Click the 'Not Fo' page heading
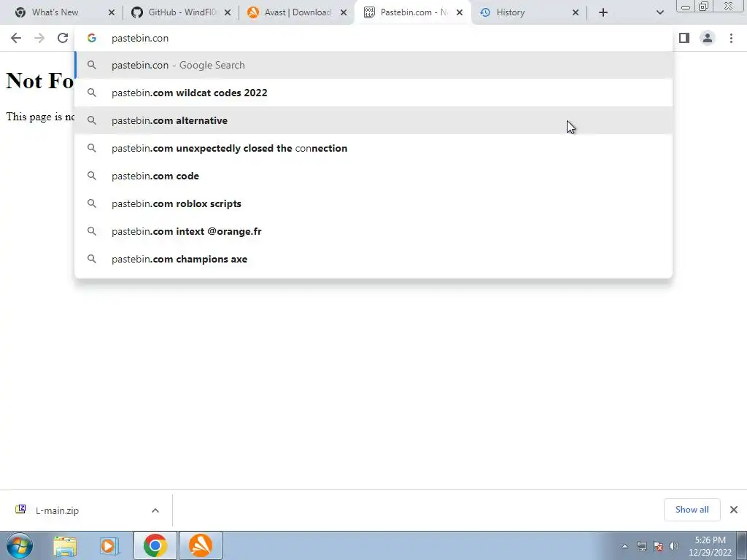Screen dimensions: 747x560 tap(40, 80)
